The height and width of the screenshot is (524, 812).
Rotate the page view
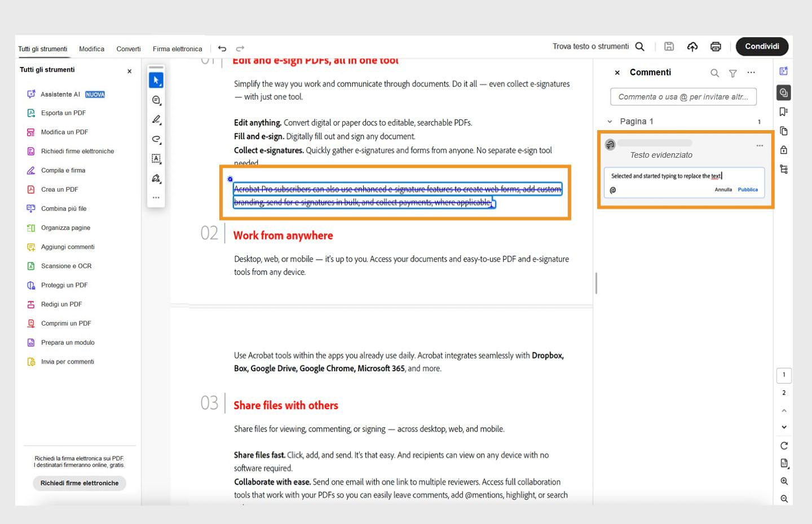pyautogui.click(x=784, y=446)
